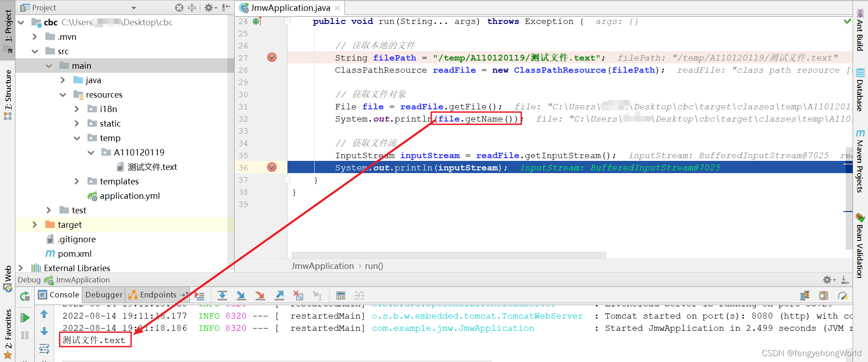Click the fold end marker at line 37
The width and height of the screenshot is (868, 362).
[x=287, y=180]
